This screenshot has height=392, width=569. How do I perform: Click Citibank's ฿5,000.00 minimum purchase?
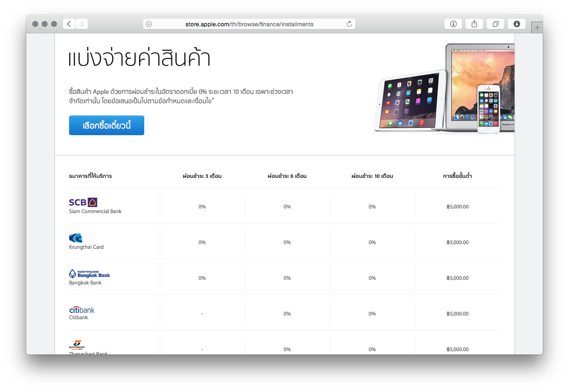pyautogui.click(x=458, y=314)
